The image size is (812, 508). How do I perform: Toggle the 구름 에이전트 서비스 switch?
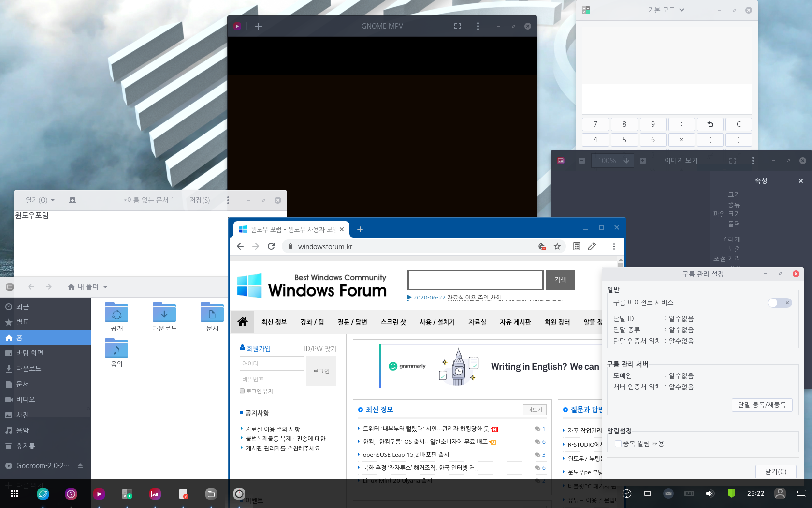pos(780,303)
